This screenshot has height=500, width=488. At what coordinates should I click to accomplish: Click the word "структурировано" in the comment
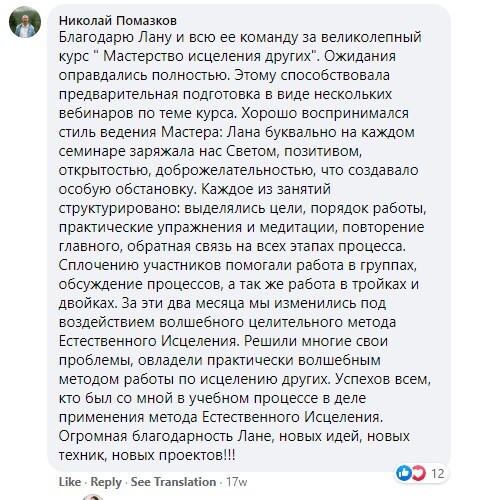(119, 208)
